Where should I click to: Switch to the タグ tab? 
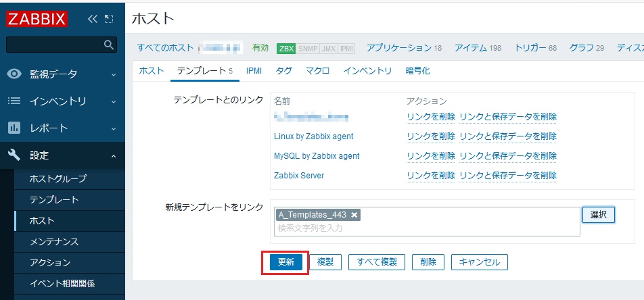pos(284,70)
